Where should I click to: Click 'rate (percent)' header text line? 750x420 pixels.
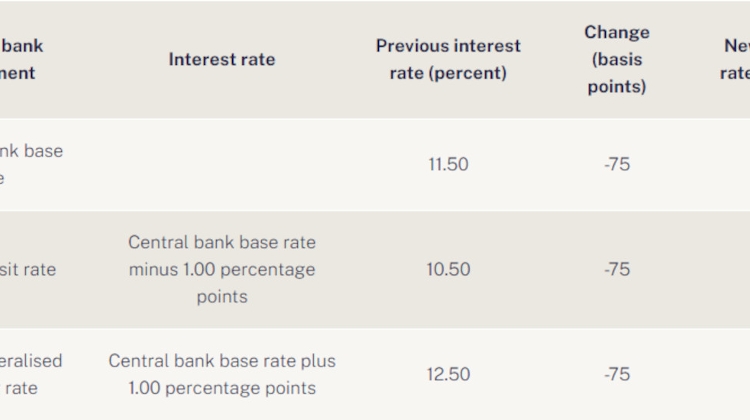tap(448, 73)
